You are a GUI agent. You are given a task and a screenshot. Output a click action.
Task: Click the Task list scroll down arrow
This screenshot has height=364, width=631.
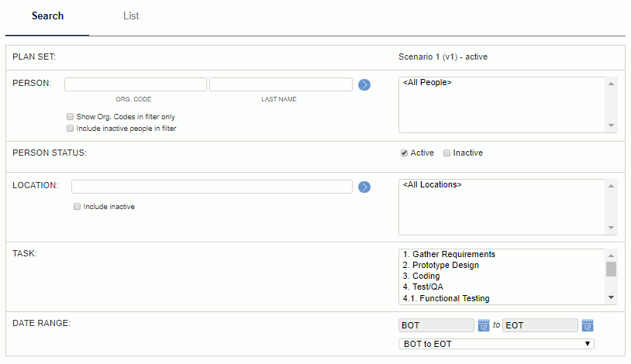611,297
